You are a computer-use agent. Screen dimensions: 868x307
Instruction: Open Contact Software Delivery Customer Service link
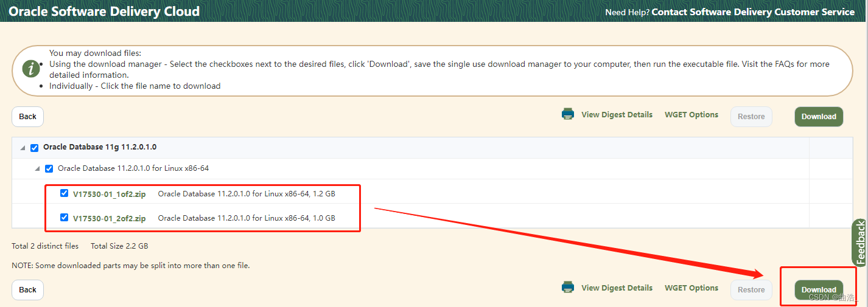(753, 12)
